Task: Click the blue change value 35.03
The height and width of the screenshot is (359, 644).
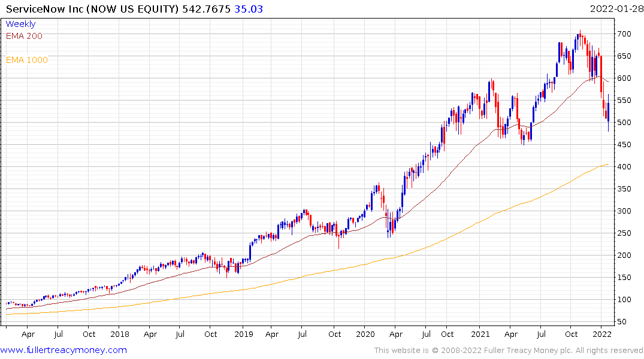Action: click(x=249, y=9)
